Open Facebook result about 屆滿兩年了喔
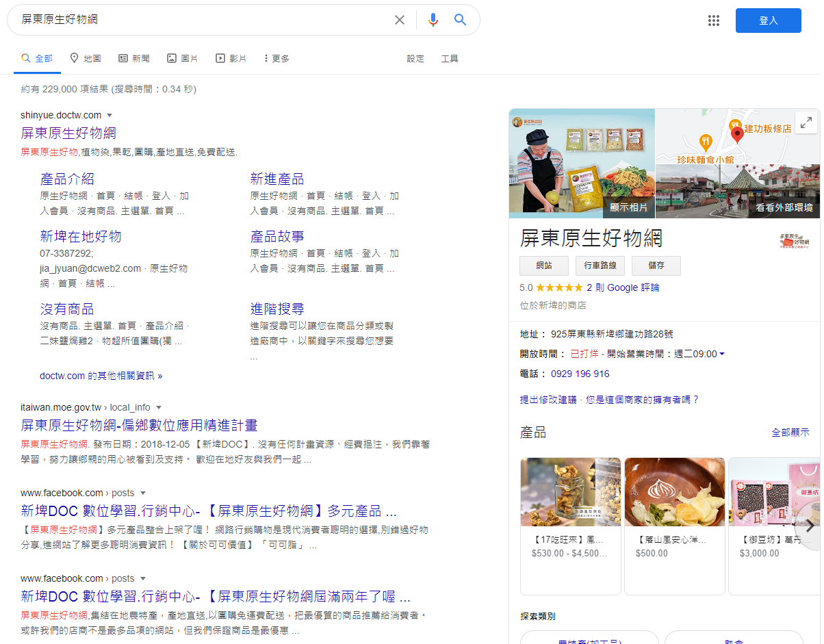The height and width of the screenshot is (644, 824). pos(216,596)
